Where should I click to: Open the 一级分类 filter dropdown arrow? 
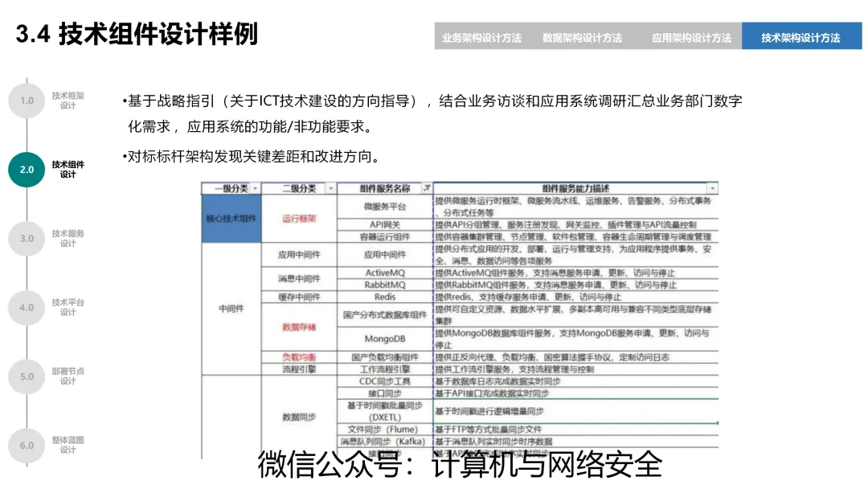(255, 188)
